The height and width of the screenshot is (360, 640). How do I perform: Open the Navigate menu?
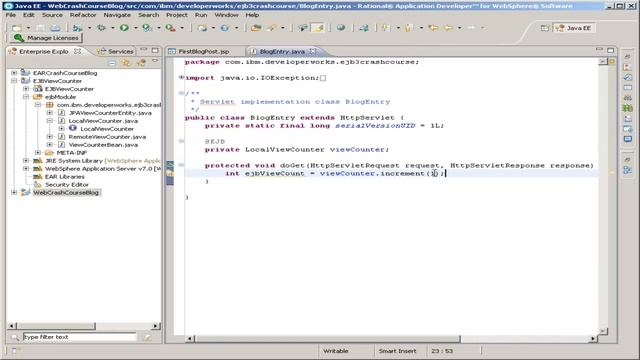tap(117, 15)
